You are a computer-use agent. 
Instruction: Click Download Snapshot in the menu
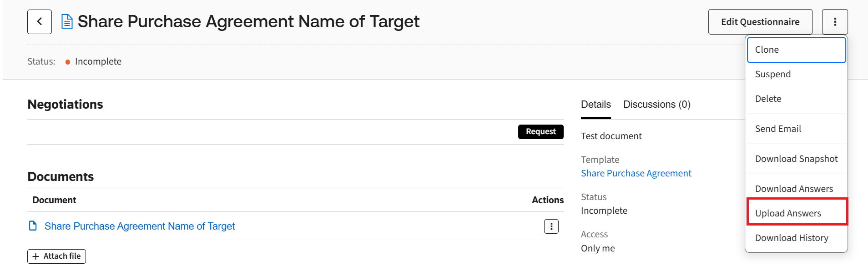[796, 159]
